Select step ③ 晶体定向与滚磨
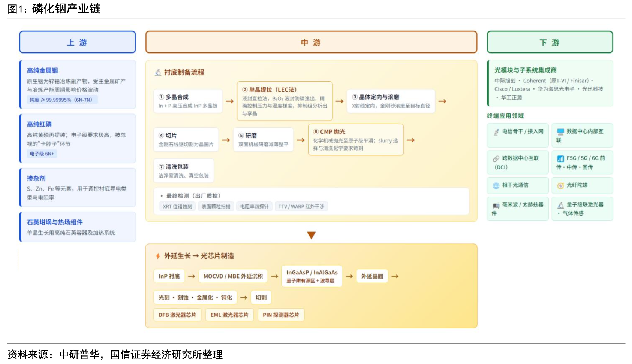Image resolution: width=632 pixels, height=364 pixels. (391, 101)
